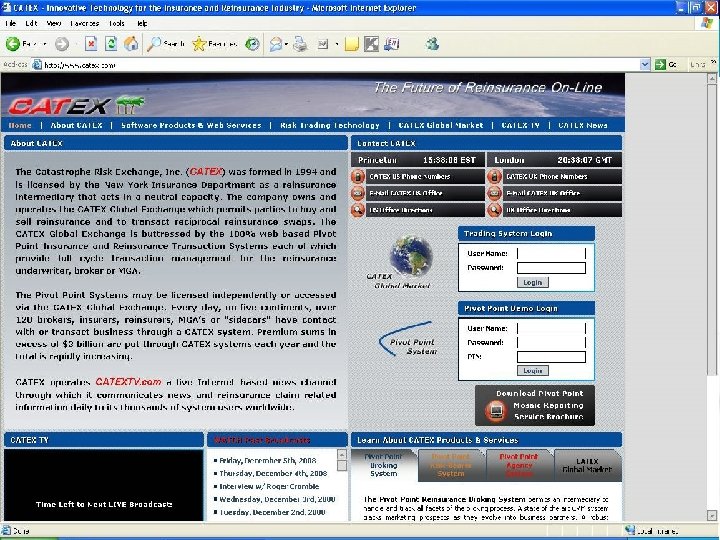Click the CATEX logo in the banner

click(x=76, y=106)
